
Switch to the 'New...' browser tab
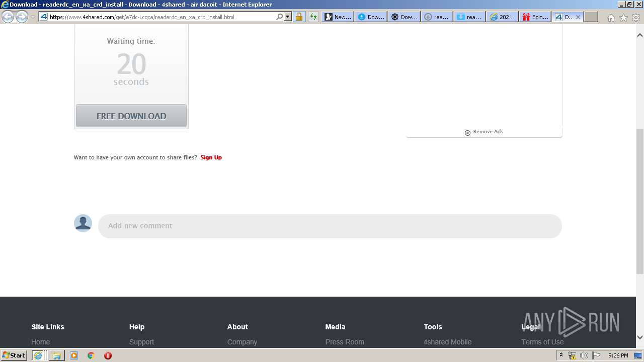tap(338, 17)
